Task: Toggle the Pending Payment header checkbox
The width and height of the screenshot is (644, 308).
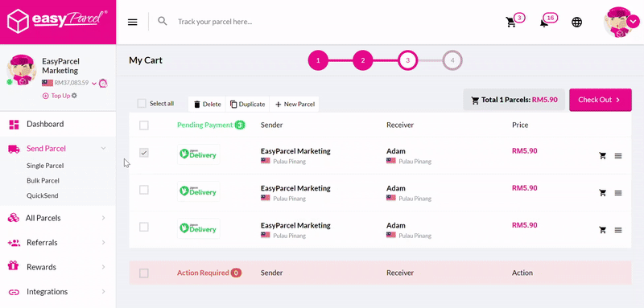Action: [x=144, y=125]
